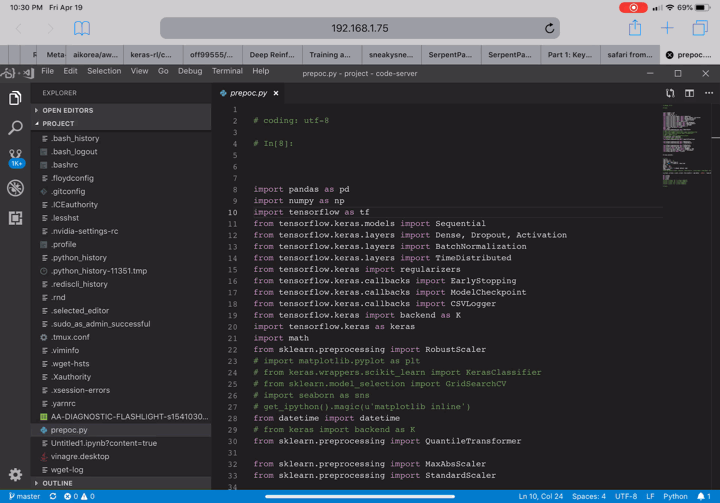Open the Debug menu
The width and height of the screenshot is (720, 503).
tap(190, 71)
